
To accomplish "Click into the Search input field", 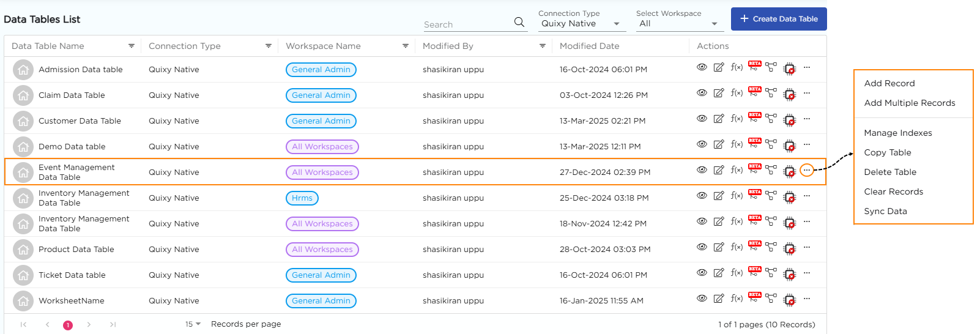I will [x=466, y=24].
